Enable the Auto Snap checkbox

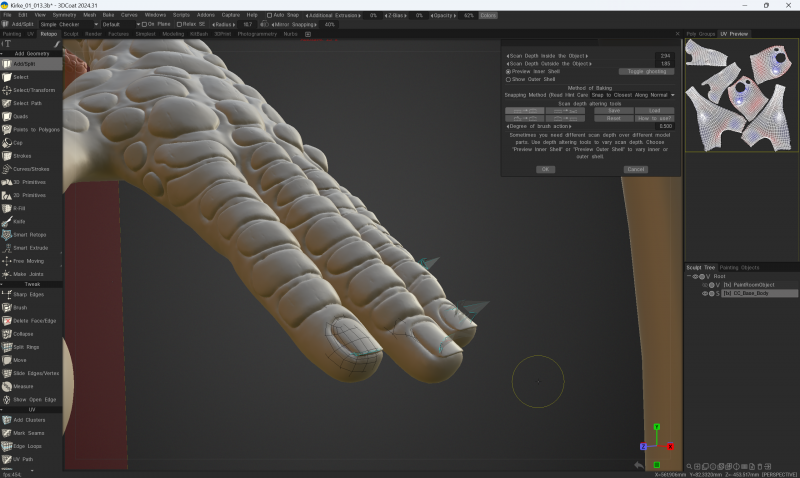point(267,16)
